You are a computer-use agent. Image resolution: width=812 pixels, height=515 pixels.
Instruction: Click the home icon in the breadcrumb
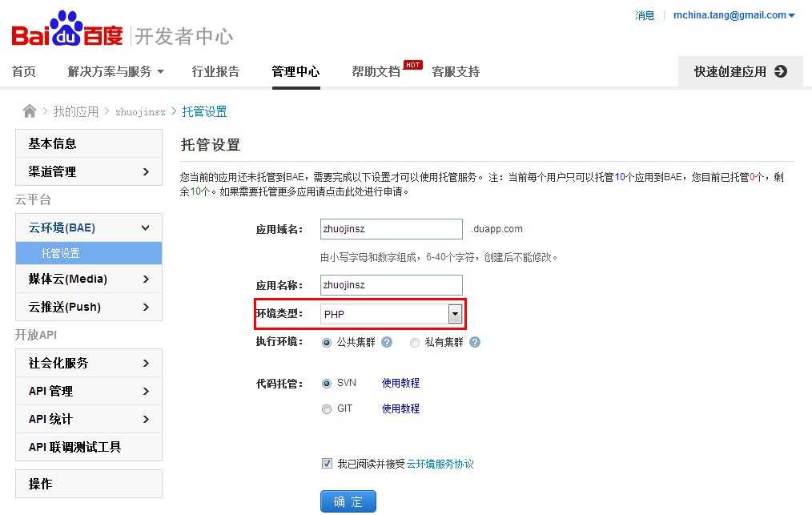click(x=29, y=111)
